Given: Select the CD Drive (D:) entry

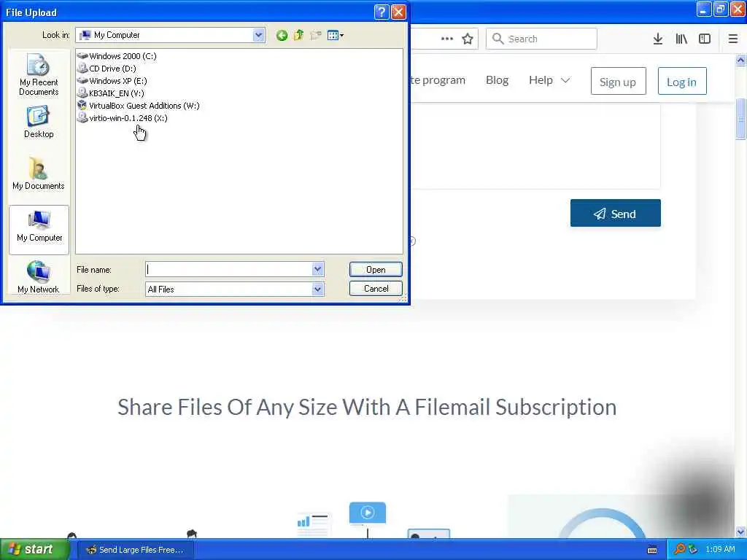Looking at the screenshot, I should pyautogui.click(x=107, y=69).
